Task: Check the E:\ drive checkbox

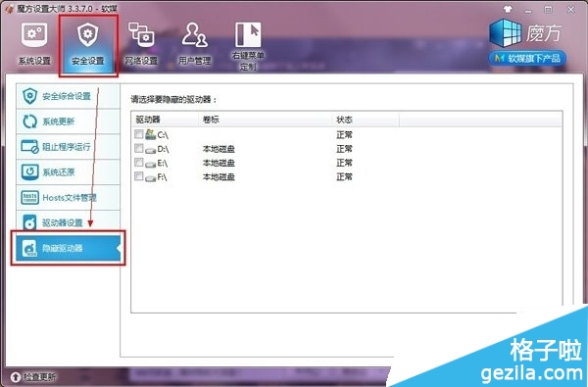Action: point(139,162)
